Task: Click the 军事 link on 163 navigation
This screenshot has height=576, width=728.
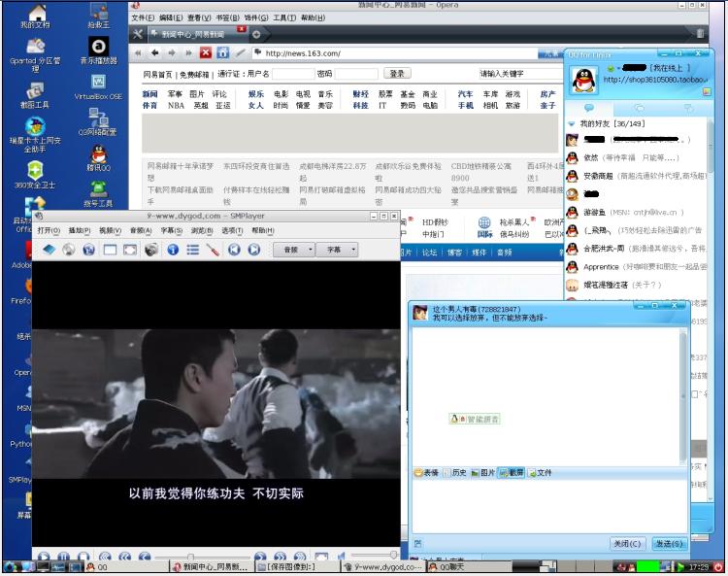Action: click(x=175, y=94)
